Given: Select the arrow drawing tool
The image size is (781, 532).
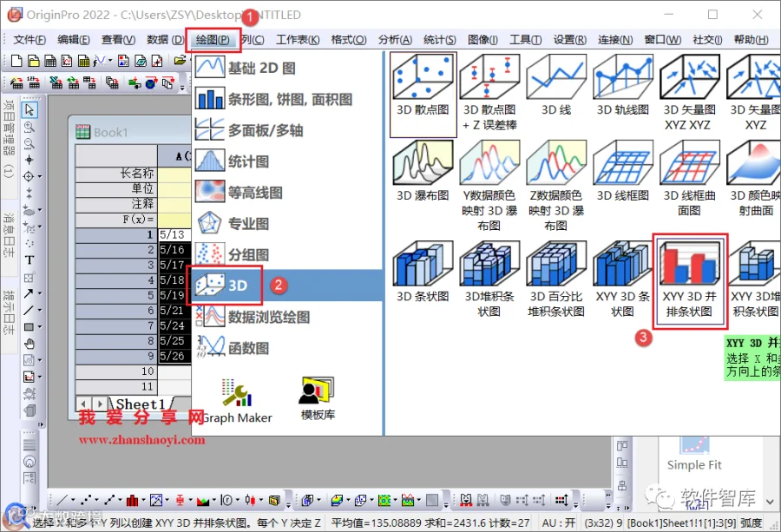Looking at the screenshot, I should click(x=29, y=293).
